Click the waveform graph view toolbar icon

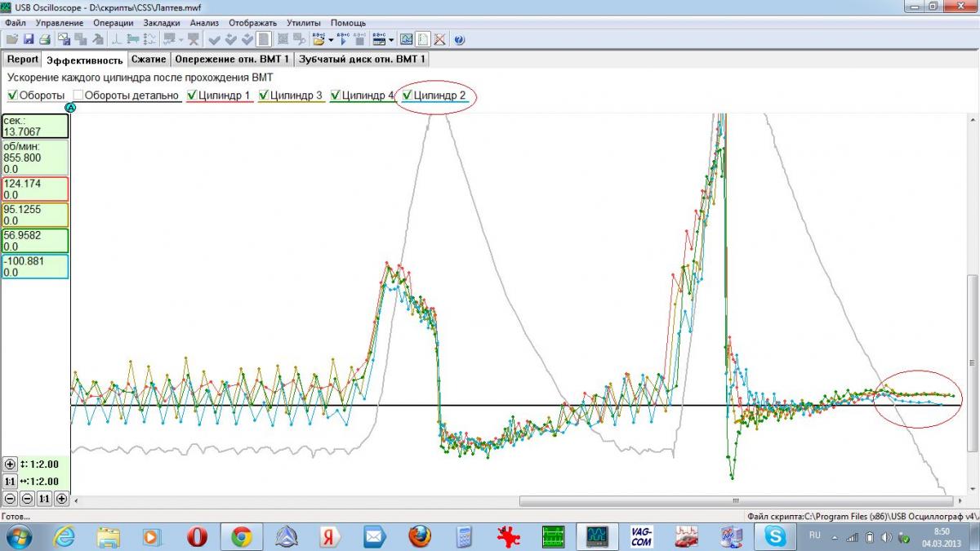[x=406, y=39]
